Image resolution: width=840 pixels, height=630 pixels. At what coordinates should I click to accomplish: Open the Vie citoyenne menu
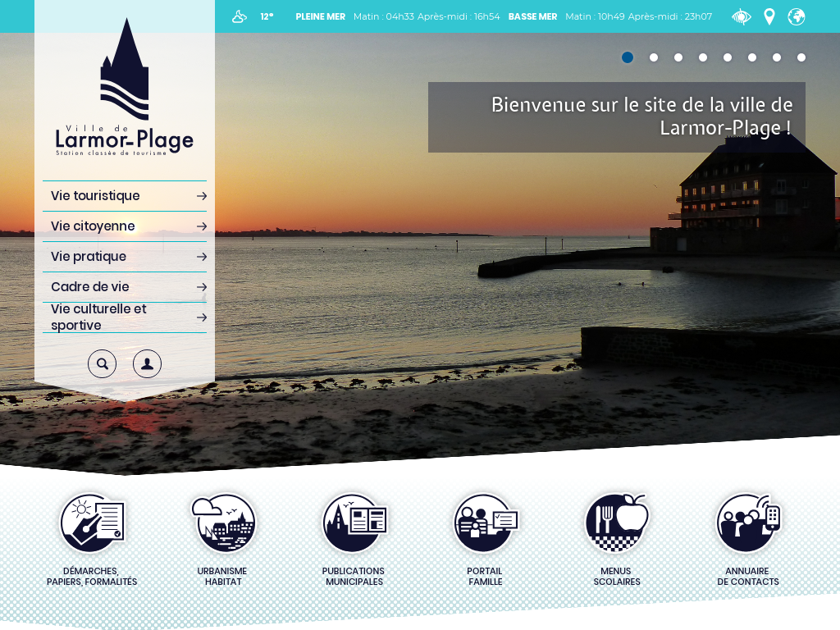[x=125, y=226]
